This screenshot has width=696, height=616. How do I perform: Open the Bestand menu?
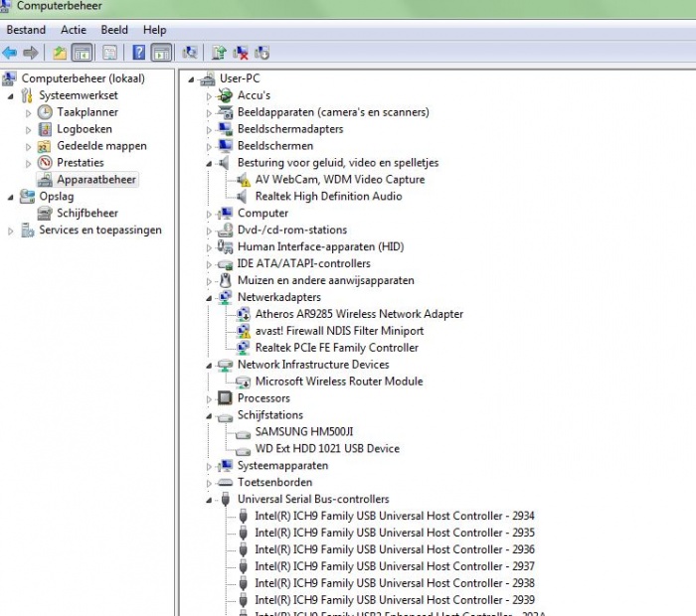26,30
